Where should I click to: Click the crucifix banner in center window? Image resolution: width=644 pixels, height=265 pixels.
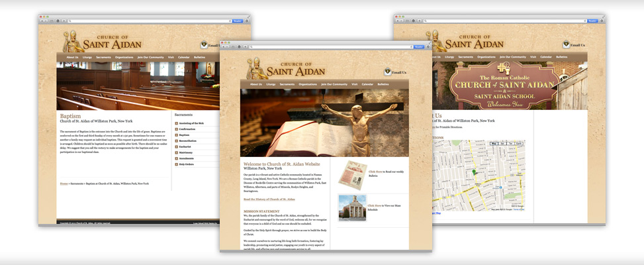coord(324,123)
